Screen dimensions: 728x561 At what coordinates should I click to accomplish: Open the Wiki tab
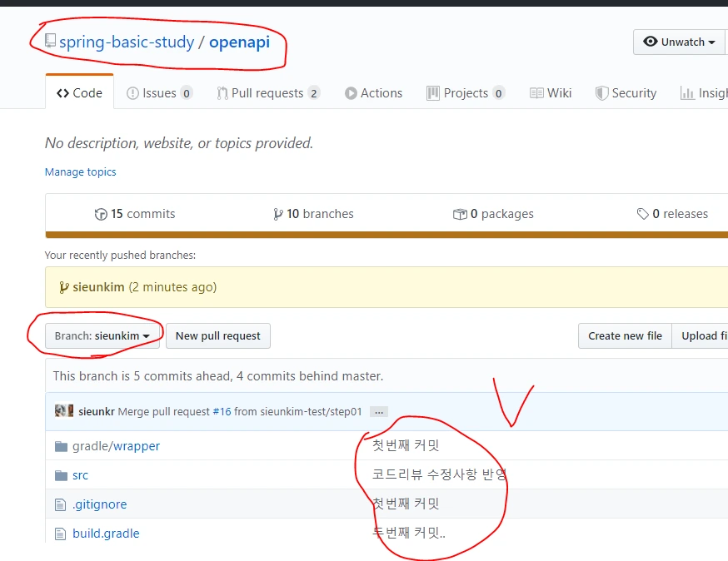tap(551, 93)
